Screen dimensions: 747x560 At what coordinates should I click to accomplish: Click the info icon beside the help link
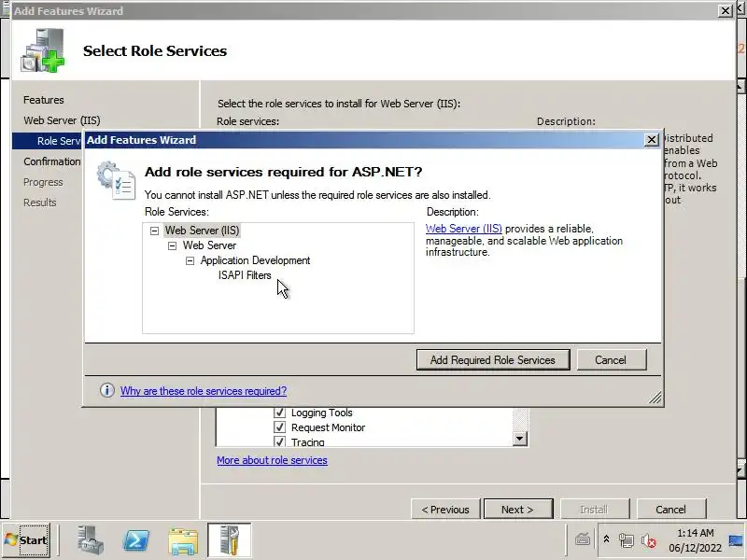107,390
